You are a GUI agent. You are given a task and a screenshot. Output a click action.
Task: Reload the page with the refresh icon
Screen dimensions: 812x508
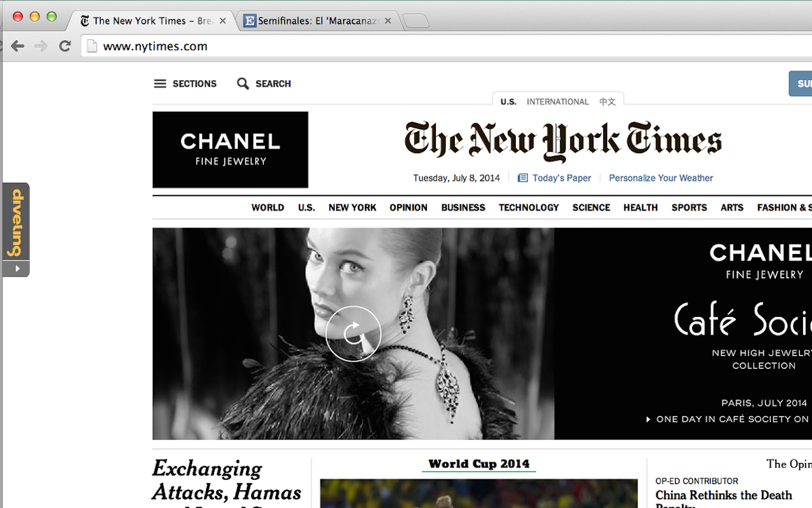pos(65,46)
